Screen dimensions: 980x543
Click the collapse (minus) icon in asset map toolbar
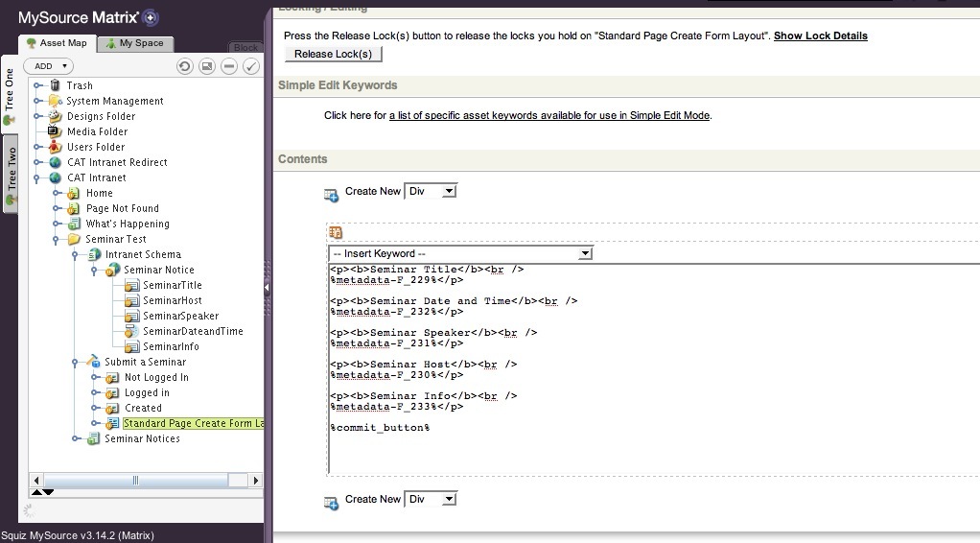coord(228,66)
